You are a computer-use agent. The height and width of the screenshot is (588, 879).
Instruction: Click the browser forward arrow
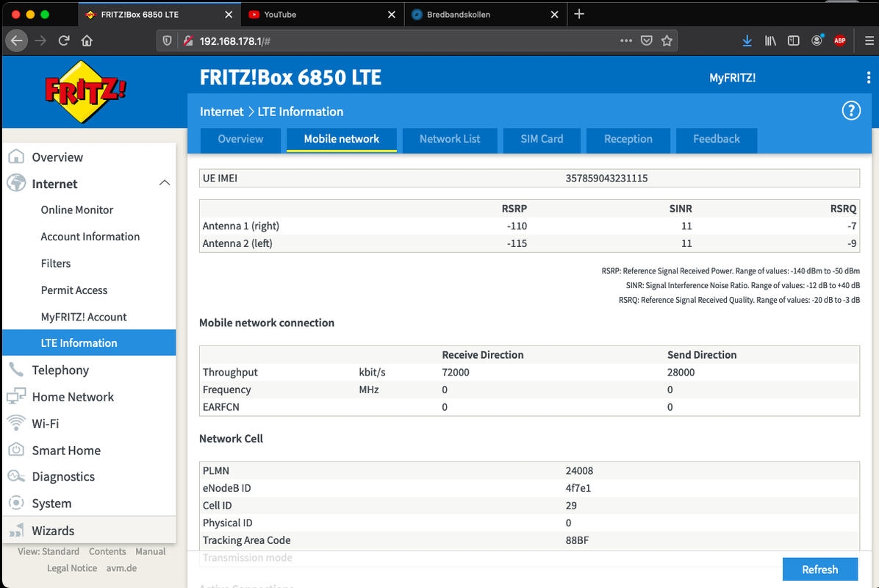point(40,40)
